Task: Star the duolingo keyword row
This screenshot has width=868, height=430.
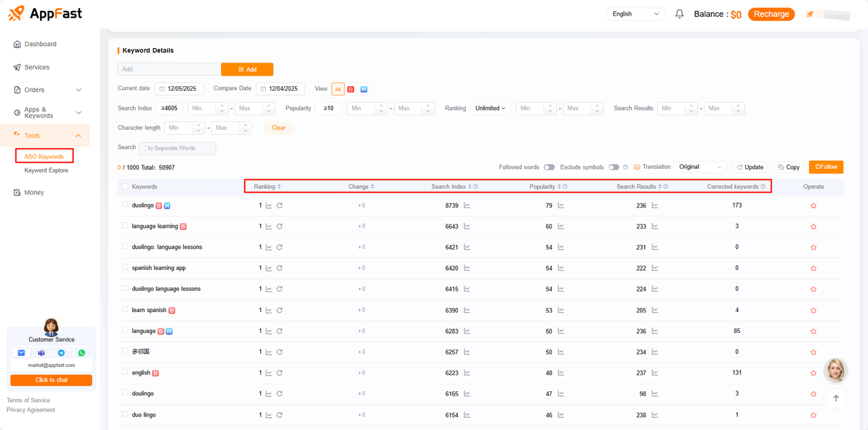Action: click(813, 206)
